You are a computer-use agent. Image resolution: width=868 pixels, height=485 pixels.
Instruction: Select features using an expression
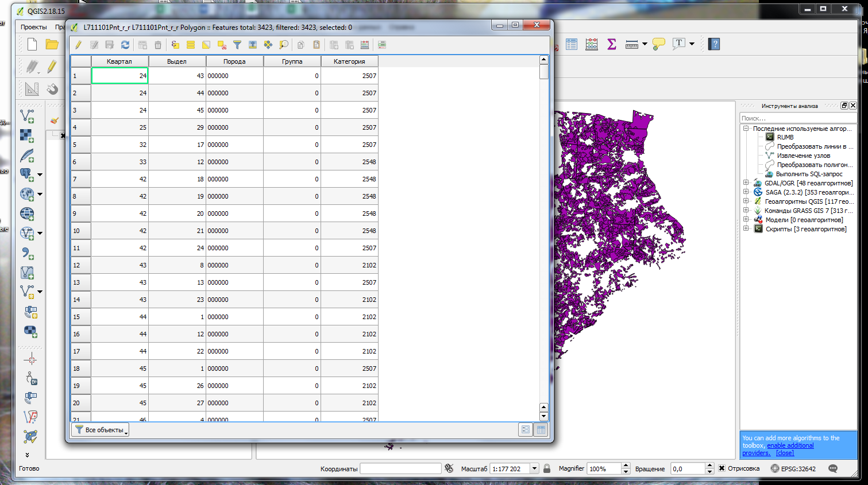(175, 45)
